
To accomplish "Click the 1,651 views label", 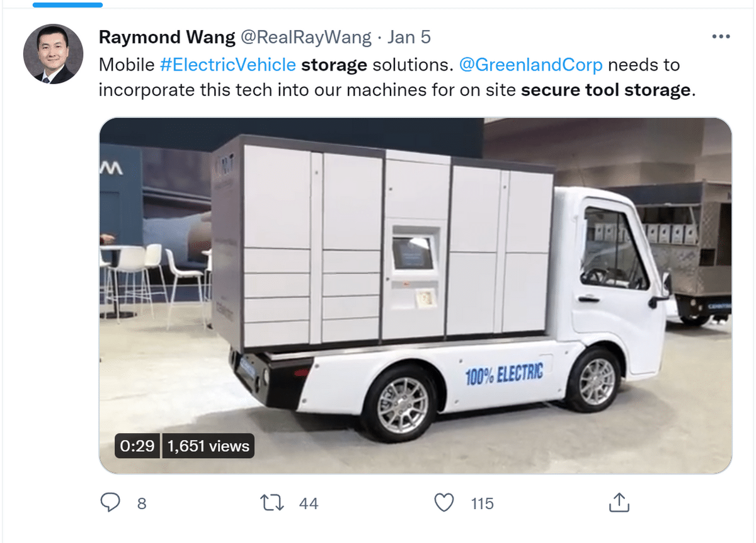I will pyautogui.click(x=208, y=446).
